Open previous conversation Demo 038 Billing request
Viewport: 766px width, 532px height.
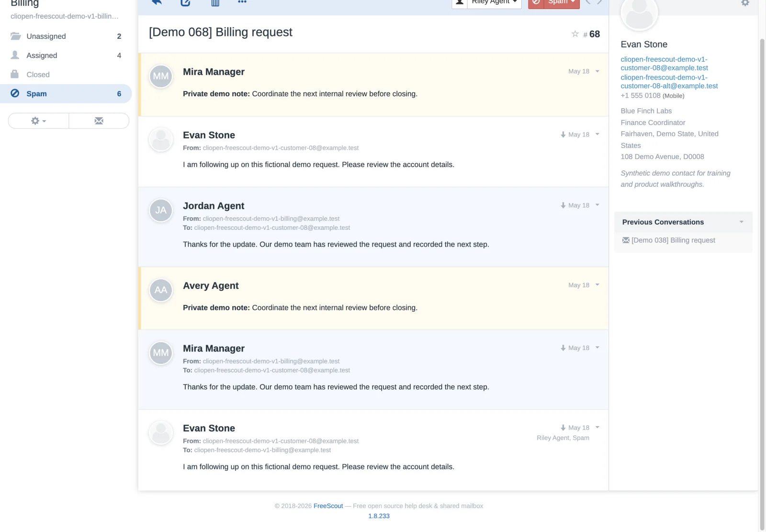coord(673,240)
